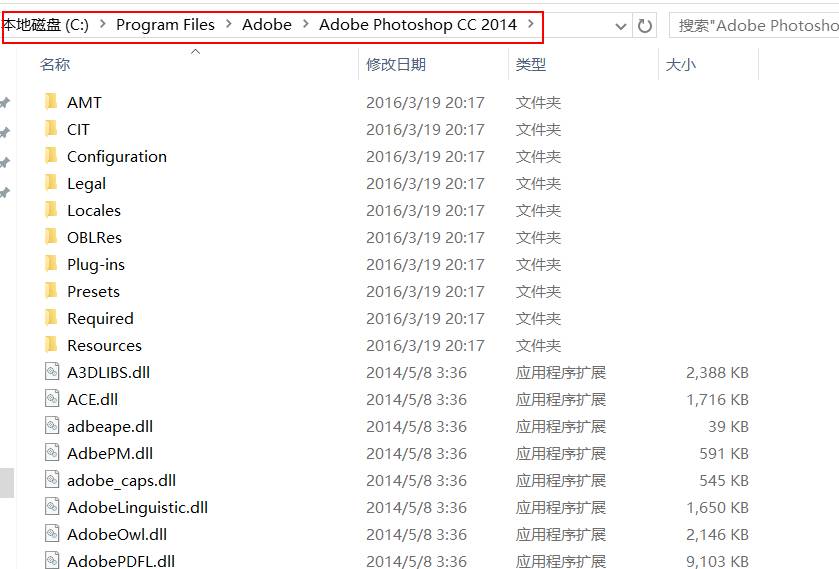The height and width of the screenshot is (569, 839).
Task: Click the A3DLIBS.dll file icon
Action: [x=52, y=371]
